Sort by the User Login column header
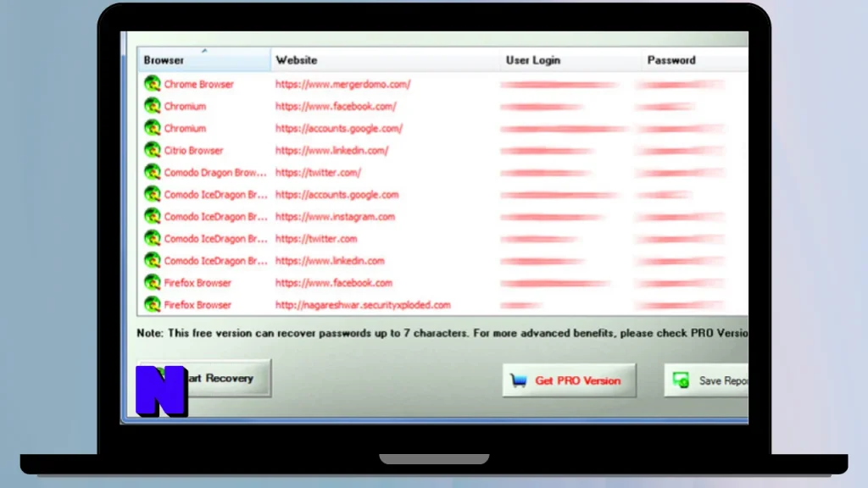The width and height of the screenshot is (868, 488). tap(570, 60)
